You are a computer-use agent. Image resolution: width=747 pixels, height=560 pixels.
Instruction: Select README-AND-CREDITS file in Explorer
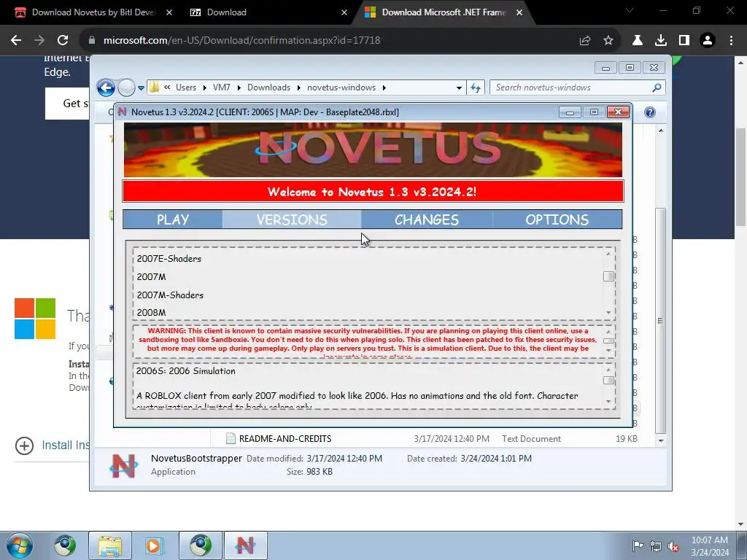(285, 438)
